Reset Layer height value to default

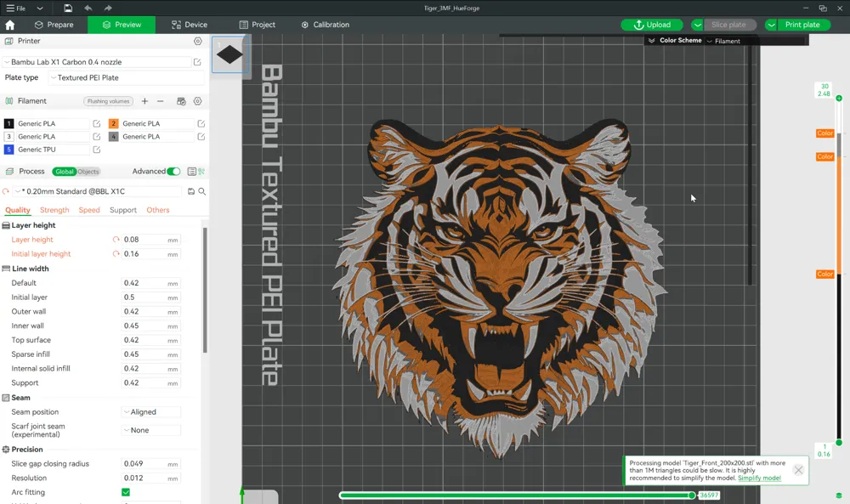(116, 240)
